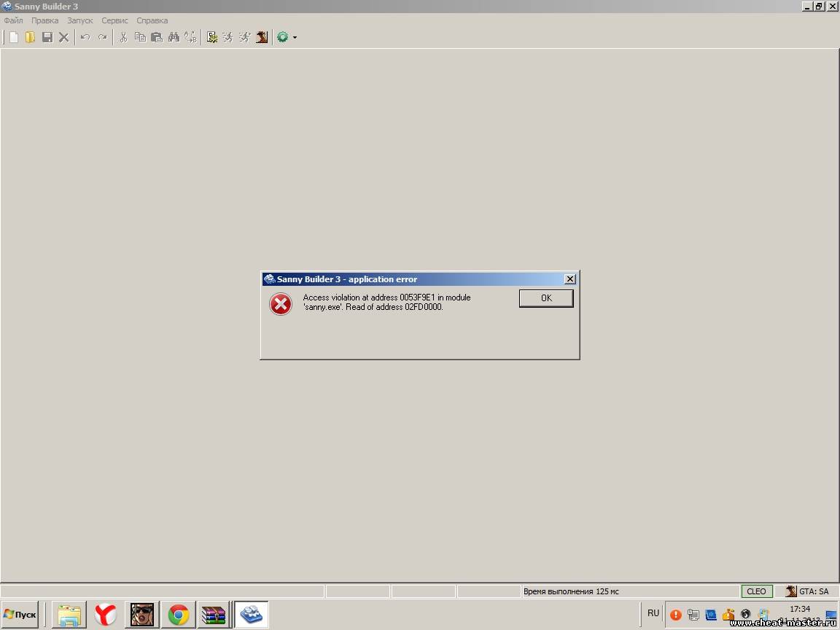The height and width of the screenshot is (630, 840).
Task: Open the Пуск start menu
Action: [20, 615]
